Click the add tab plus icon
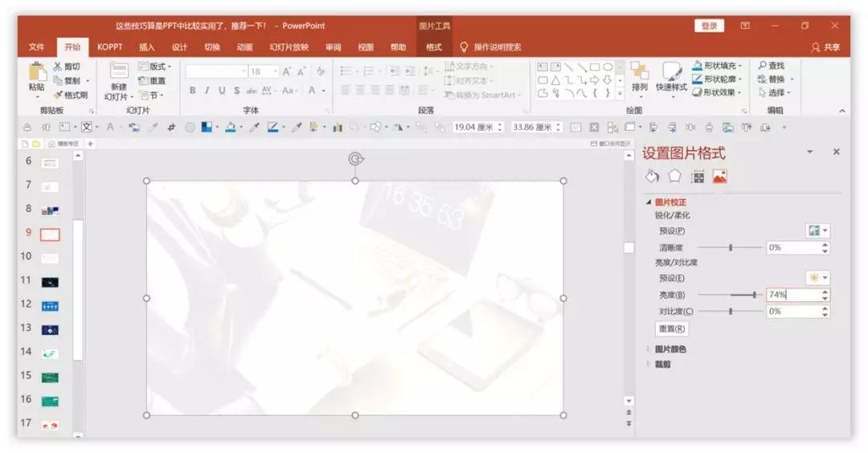 point(90,144)
